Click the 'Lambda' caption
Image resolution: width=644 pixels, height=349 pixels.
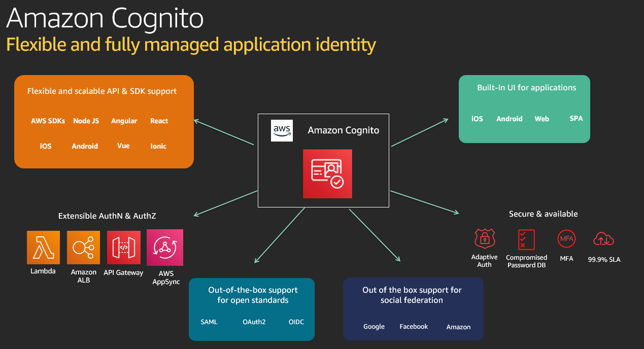tap(43, 271)
